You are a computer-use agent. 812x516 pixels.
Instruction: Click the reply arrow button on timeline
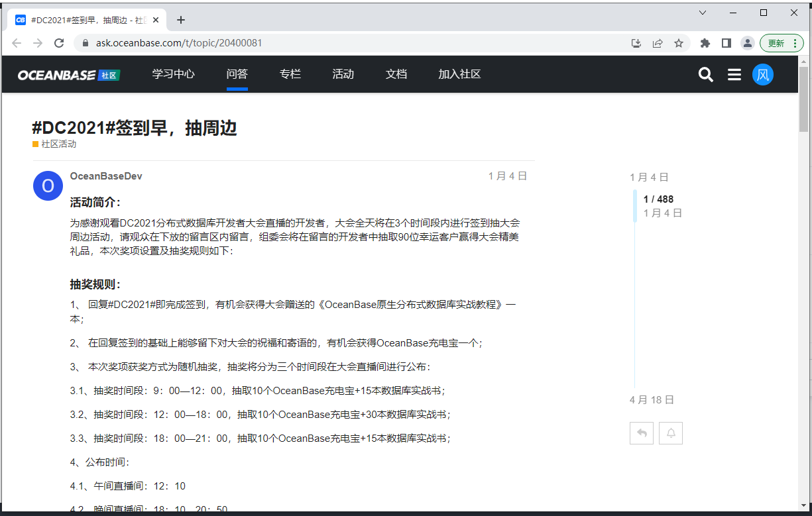click(642, 433)
